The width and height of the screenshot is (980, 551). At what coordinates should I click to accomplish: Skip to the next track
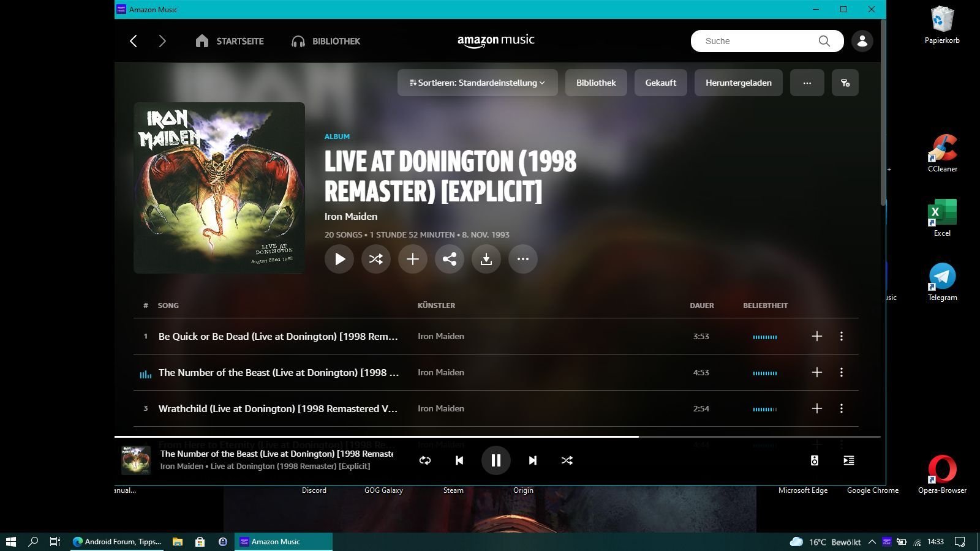533,460
